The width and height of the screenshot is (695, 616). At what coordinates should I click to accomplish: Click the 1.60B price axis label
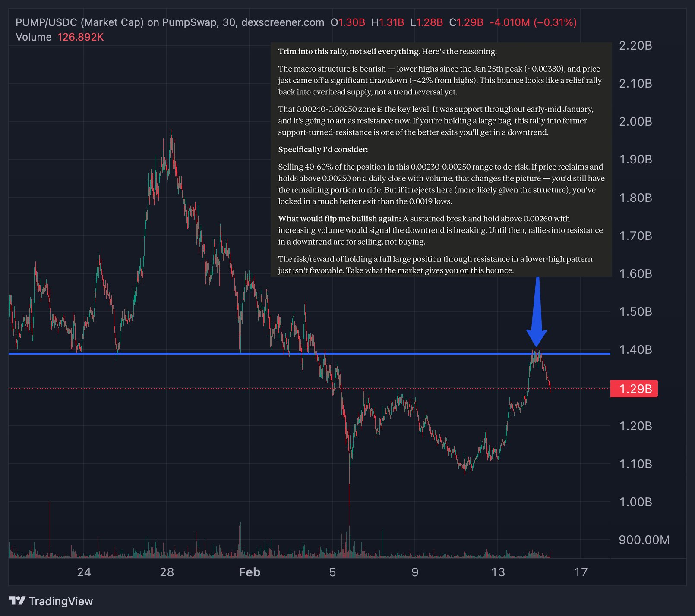click(x=635, y=273)
